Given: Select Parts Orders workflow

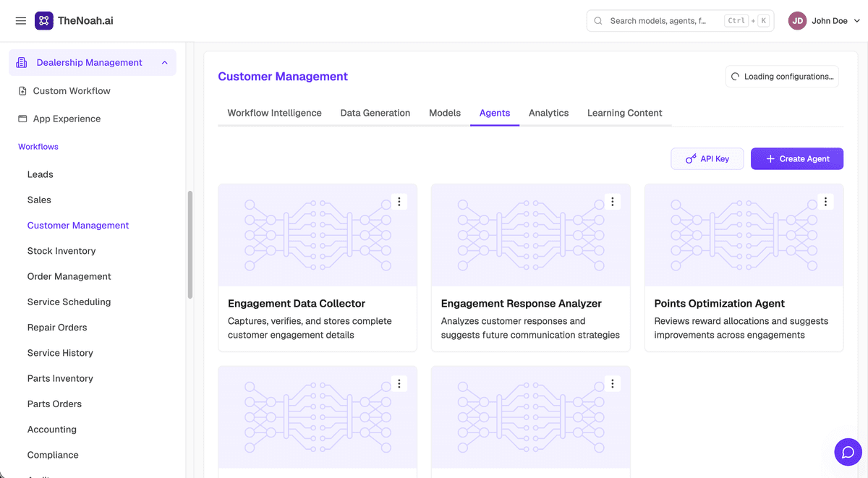Looking at the screenshot, I should (54, 404).
